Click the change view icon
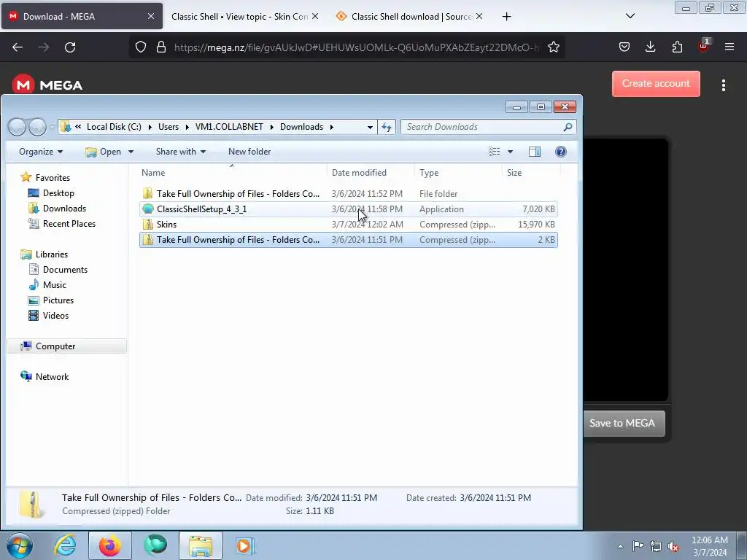Screen dimensions: 747x560 (x=495, y=152)
